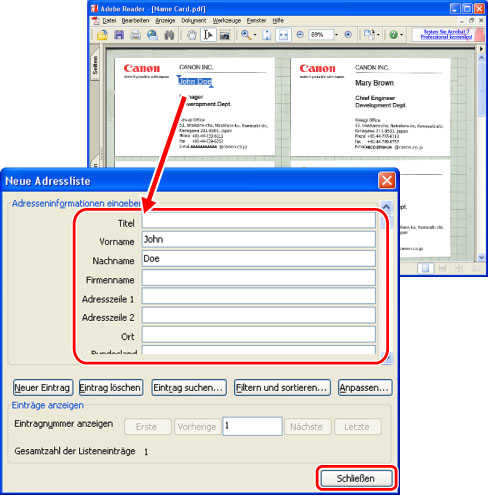
Task: Click the Fit Width icon
Action: click(283, 35)
